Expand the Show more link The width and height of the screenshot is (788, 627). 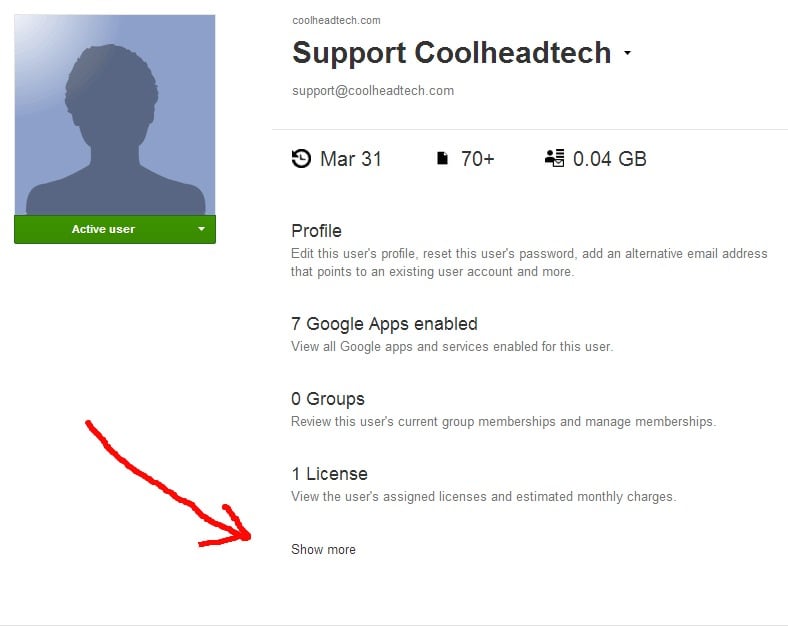tap(323, 549)
